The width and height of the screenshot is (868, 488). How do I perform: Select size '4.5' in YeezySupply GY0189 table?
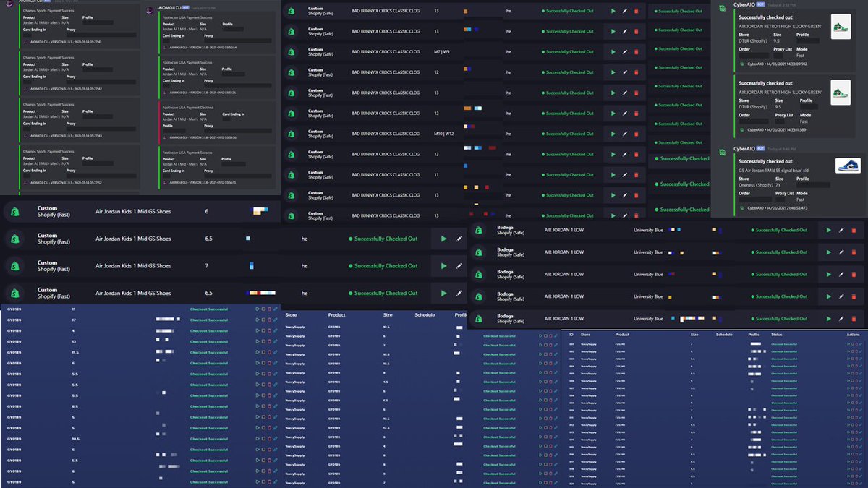[x=385, y=382]
